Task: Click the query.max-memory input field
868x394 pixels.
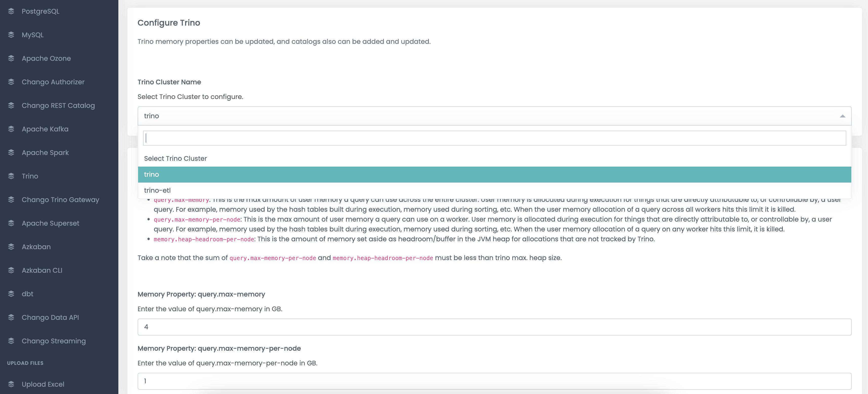Action: [x=494, y=327]
